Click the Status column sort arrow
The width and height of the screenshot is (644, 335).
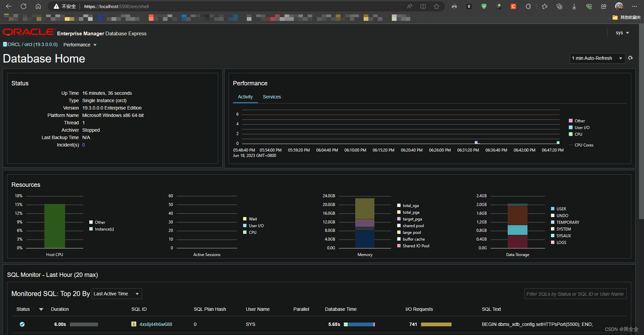41,309
